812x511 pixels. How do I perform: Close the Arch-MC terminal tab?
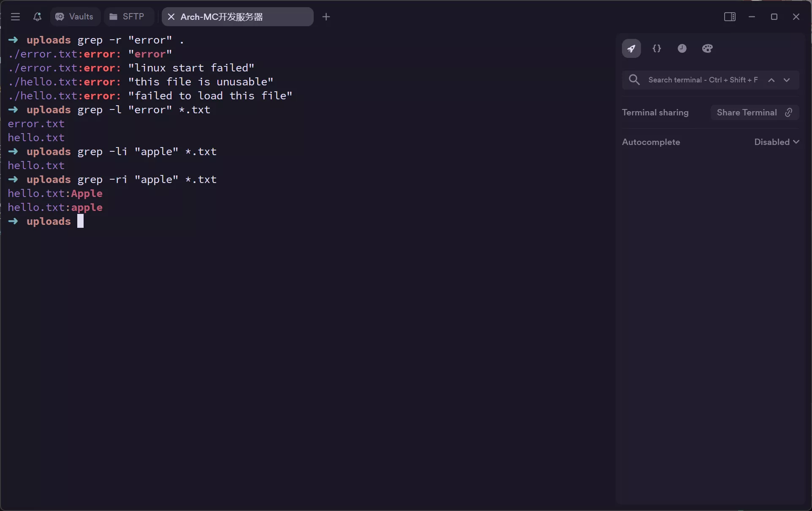(171, 17)
